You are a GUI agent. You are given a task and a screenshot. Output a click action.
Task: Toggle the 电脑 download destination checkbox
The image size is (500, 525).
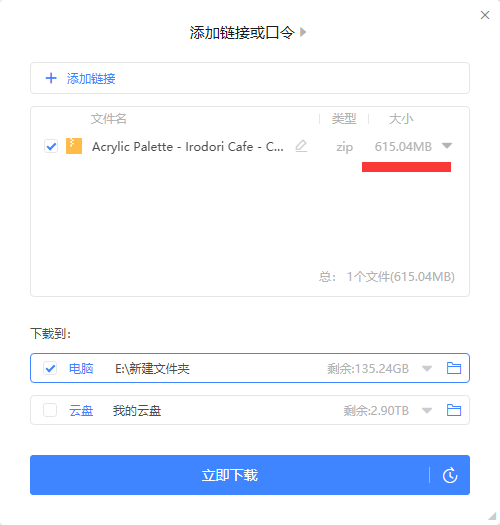click(50, 368)
